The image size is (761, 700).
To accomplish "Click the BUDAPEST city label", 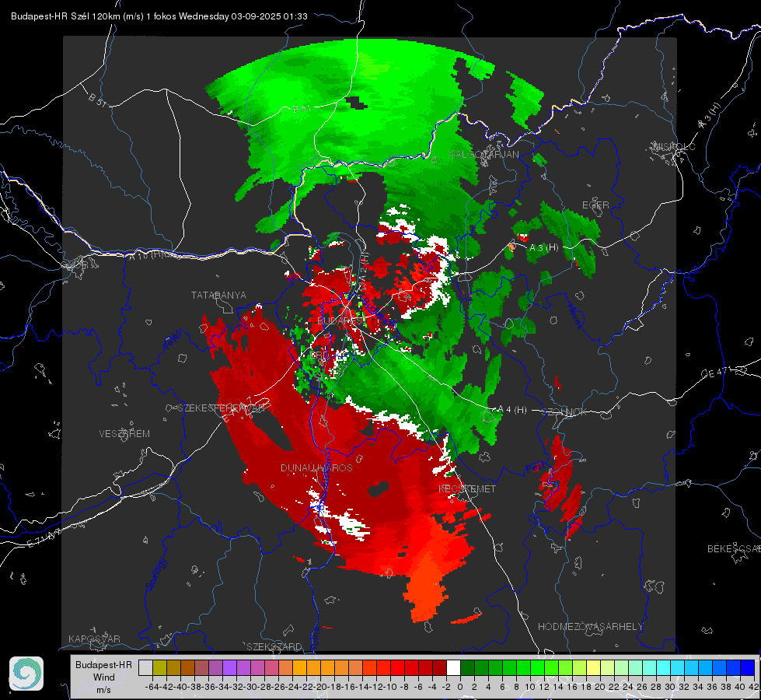I will click(340, 321).
